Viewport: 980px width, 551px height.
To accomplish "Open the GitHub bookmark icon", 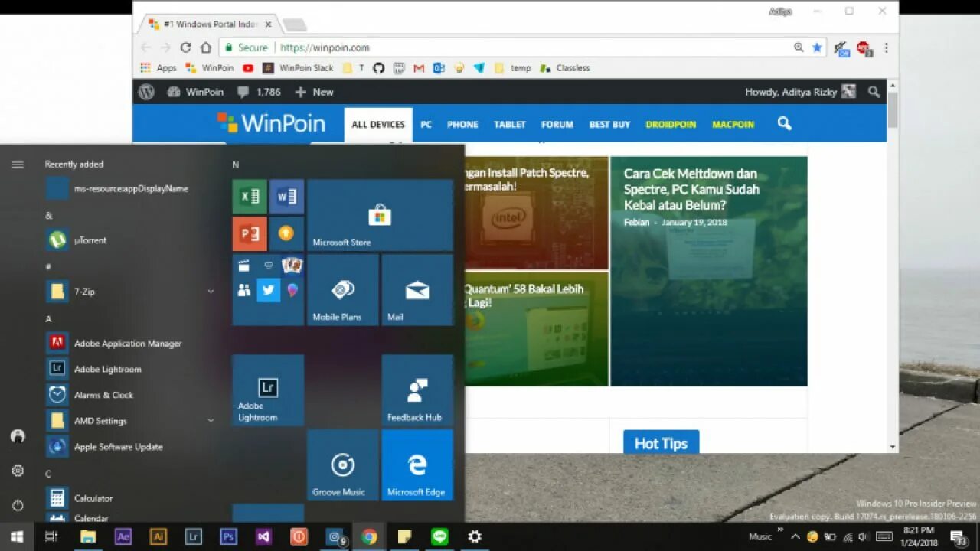I will (378, 68).
